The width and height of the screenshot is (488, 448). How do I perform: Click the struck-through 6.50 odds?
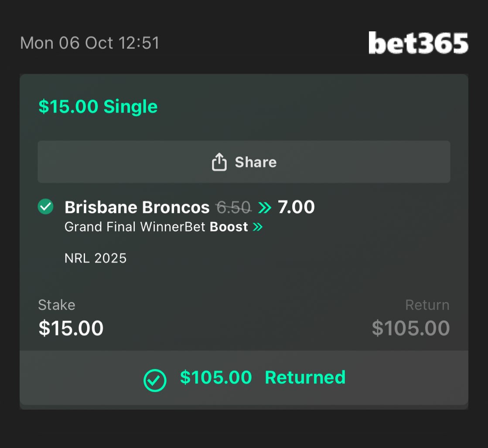(x=234, y=208)
